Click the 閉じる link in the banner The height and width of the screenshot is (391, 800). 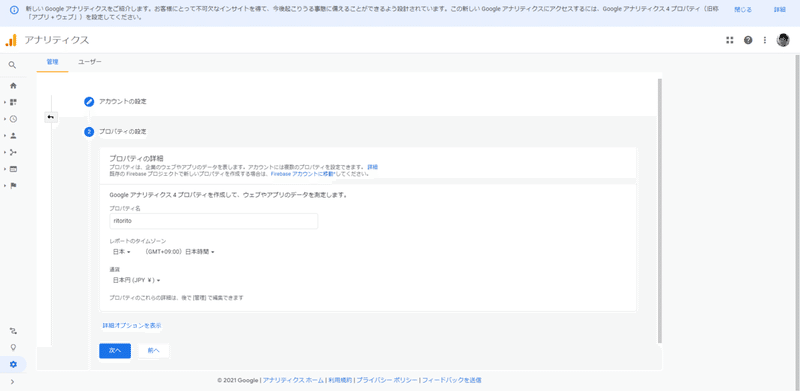[743, 10]
